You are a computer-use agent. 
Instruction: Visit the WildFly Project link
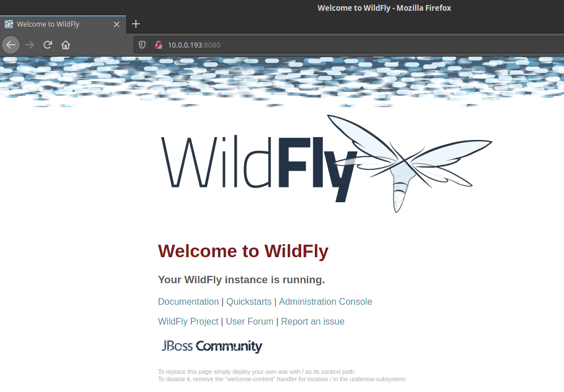click(x=188, y=321)
